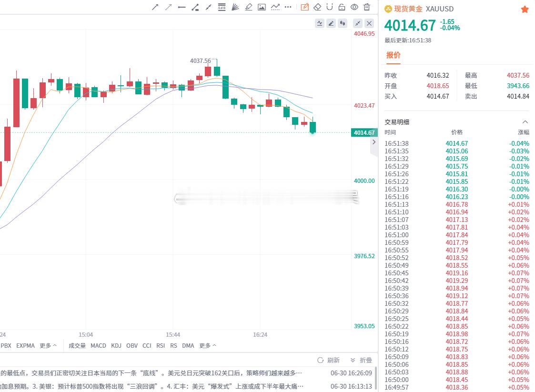
Task: Shrink the chart with collapse arrows
Action: pos(358,23)
